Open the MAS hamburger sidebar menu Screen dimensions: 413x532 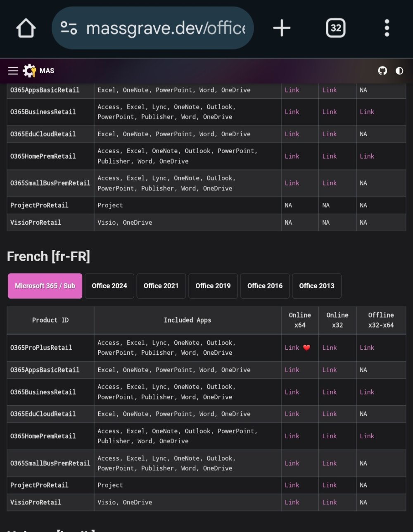click(13, 71)
